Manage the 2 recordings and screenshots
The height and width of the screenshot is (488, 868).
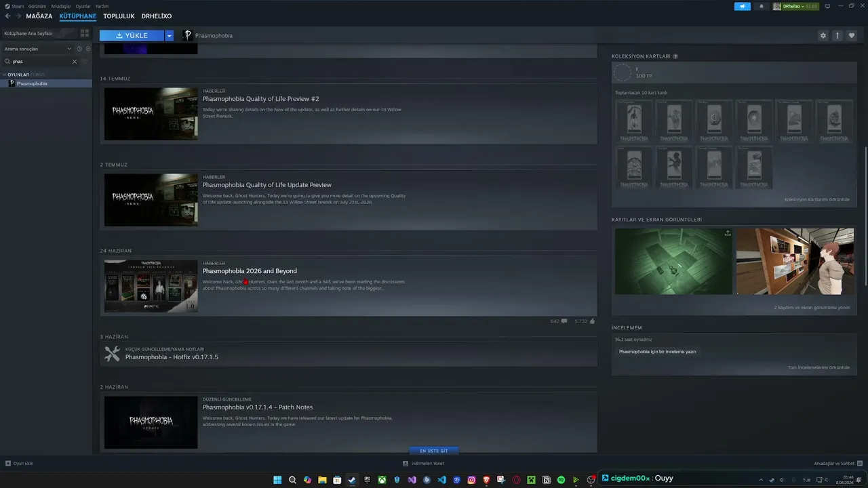tap(812, 307)
